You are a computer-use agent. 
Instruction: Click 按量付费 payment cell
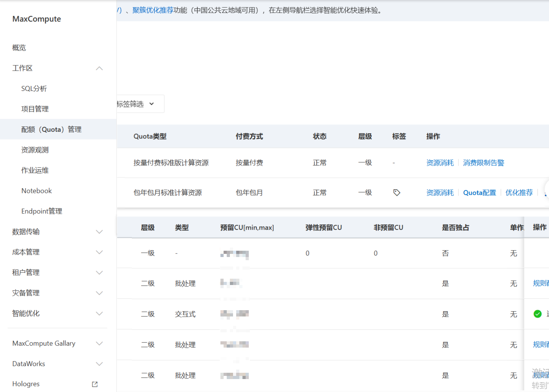click(249, 163)
